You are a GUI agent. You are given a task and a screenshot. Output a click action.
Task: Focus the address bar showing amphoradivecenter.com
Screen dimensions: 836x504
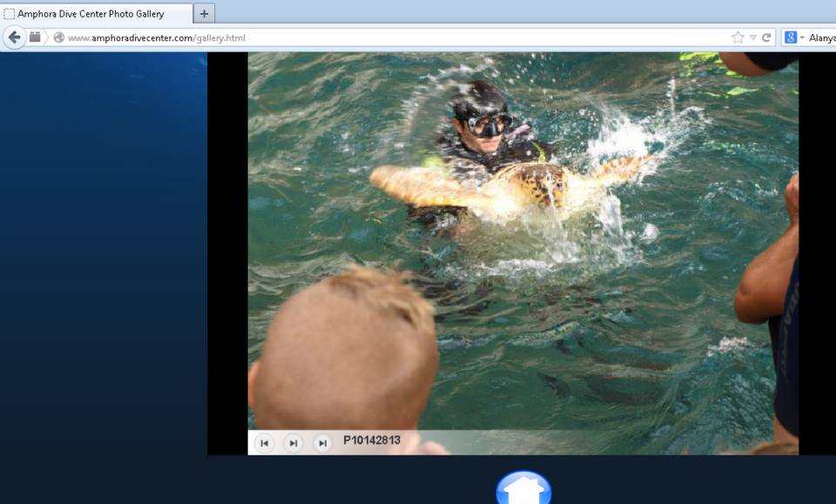coord(392,37)
